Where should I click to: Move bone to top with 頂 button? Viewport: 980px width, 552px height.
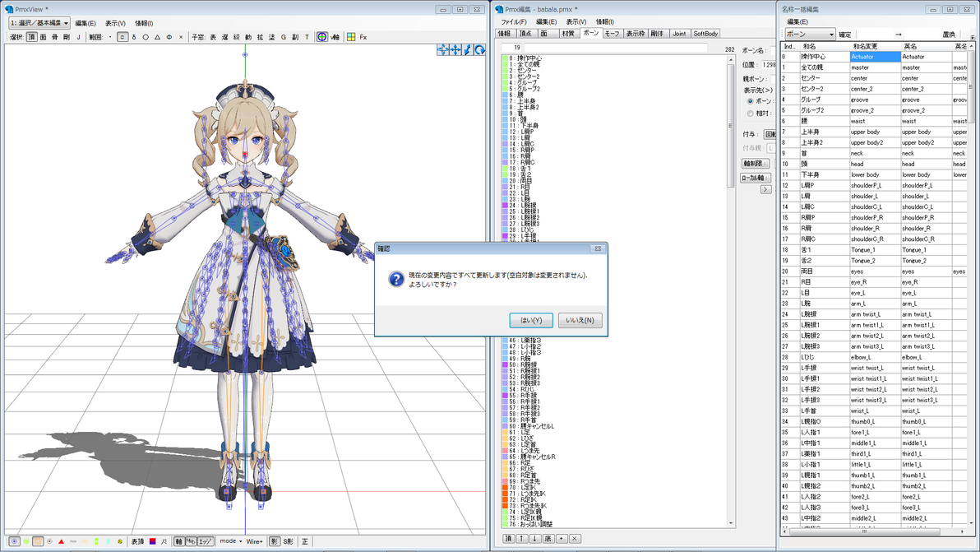coord(509,538)
